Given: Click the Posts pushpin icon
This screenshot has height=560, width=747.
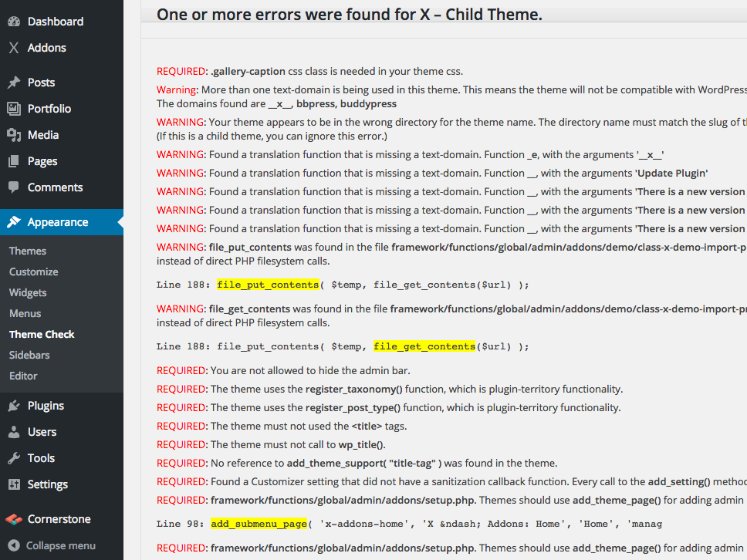Looking at the screenshot, I should pyautogui.click(x=14, y=83).
